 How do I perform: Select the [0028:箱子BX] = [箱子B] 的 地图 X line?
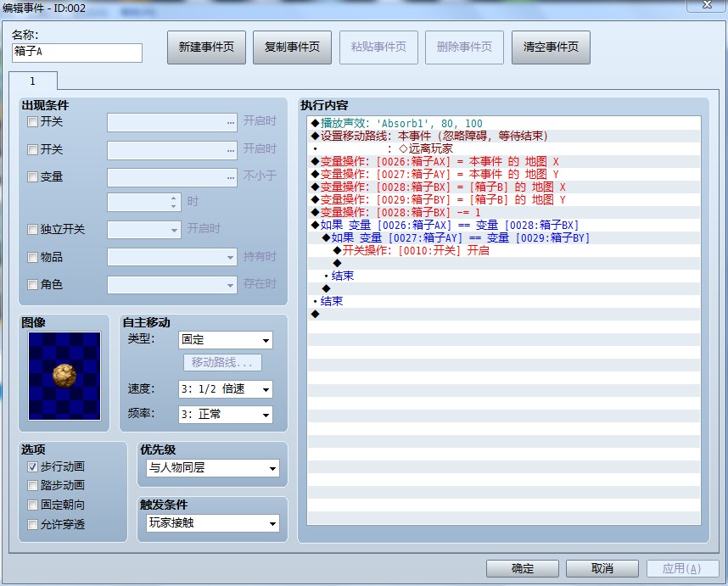[x=504, y=187]
